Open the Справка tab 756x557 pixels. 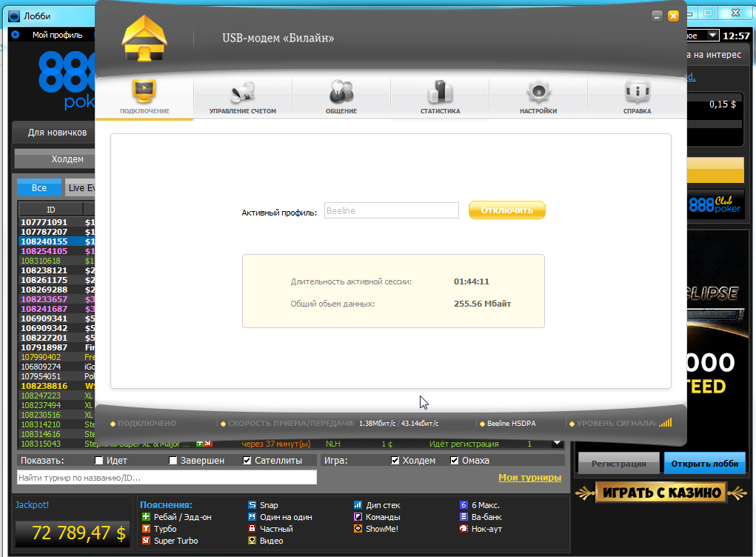click(637, 98)
